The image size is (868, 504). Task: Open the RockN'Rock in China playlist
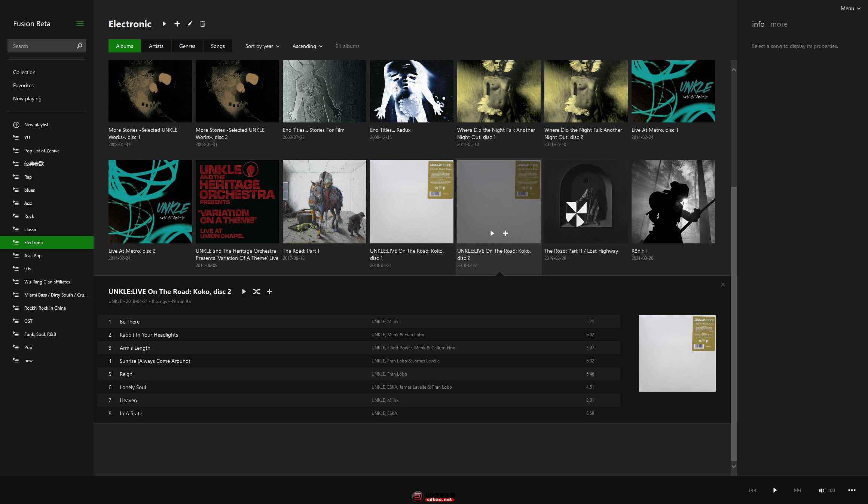click(x=47, y=308)
